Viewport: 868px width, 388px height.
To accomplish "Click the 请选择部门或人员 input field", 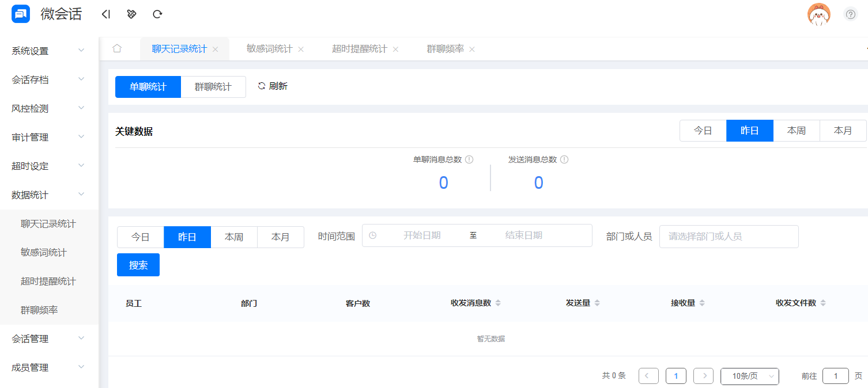I will click(x=729, y=236).
